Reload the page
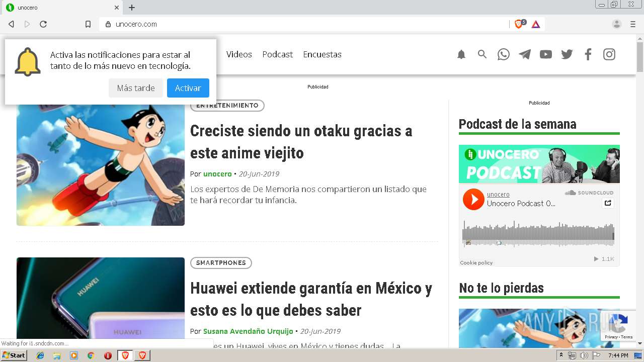 coord(43,24)
